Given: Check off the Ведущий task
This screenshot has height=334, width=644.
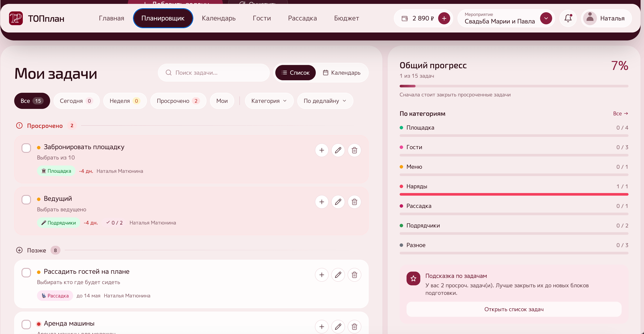Looking at the screenshot, I should (26, 200).
